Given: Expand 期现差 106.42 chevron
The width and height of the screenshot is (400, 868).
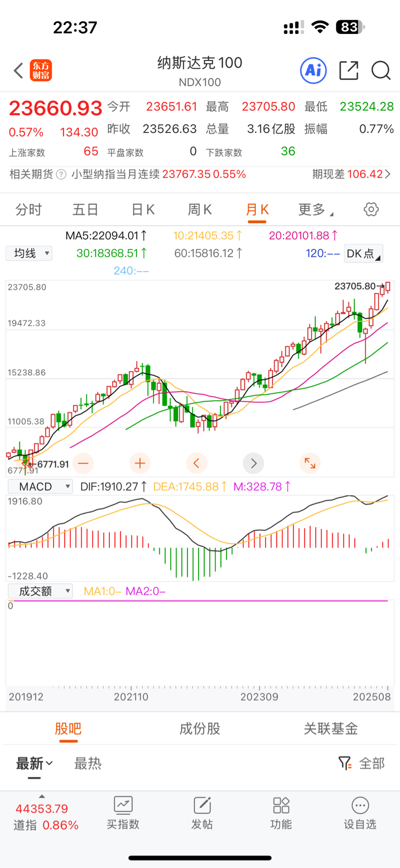Looking at the screenshot, I should tap(387, 174).
